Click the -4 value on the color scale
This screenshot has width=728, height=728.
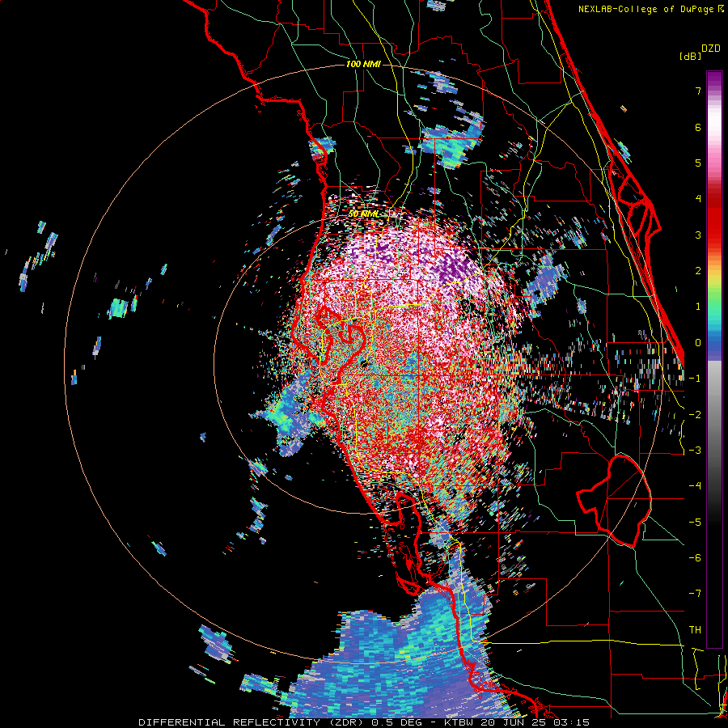pyautogui.click(x=695, y=486)
